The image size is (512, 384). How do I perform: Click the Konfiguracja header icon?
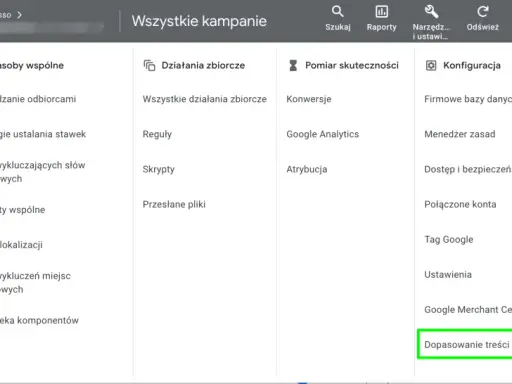(x=431, y=65)
